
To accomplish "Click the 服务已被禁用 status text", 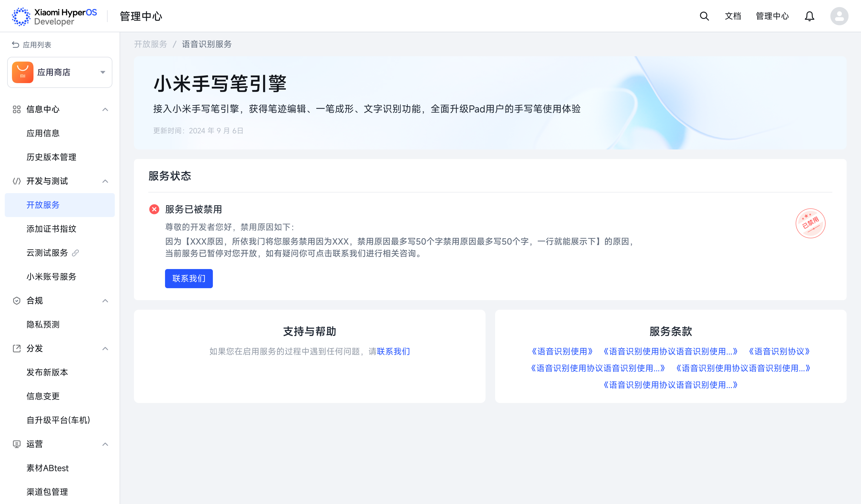I will click(x=194, y=209).
